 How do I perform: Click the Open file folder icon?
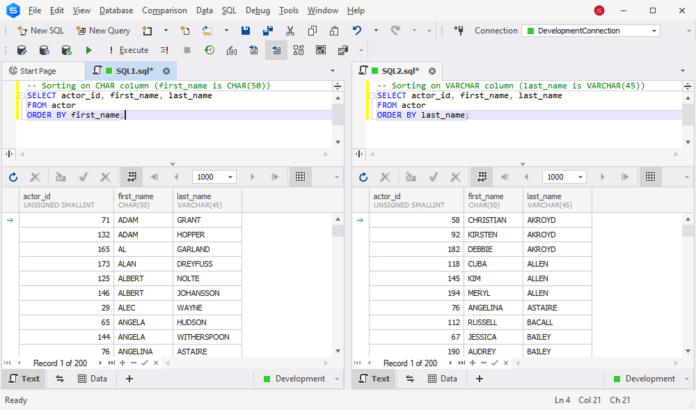tap(207, 31)
